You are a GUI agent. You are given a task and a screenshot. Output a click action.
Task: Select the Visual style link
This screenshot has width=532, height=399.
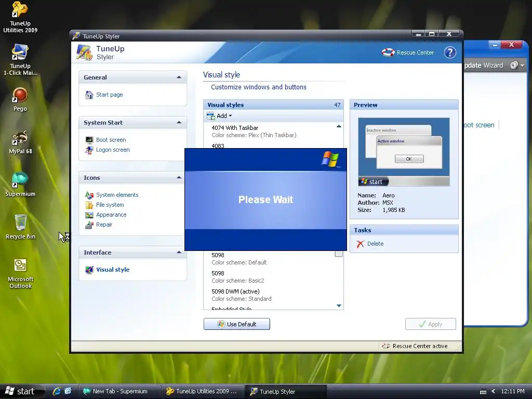(113, 270)
